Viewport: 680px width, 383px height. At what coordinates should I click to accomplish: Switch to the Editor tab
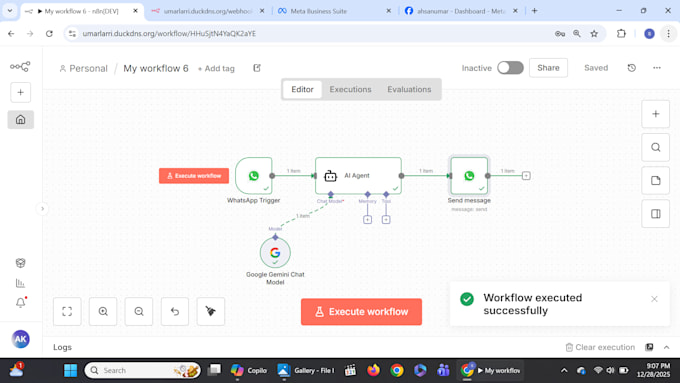[302, 89]
